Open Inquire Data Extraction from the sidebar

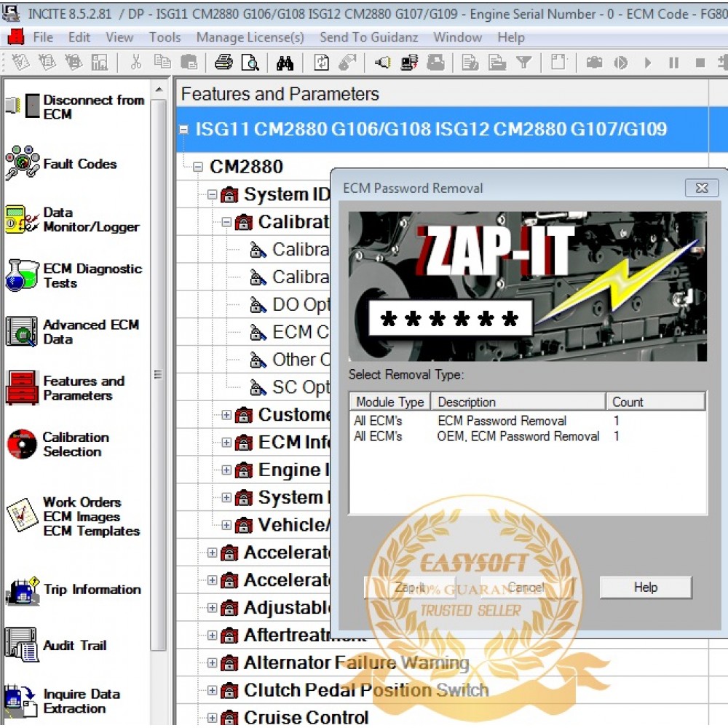point(63,701)
